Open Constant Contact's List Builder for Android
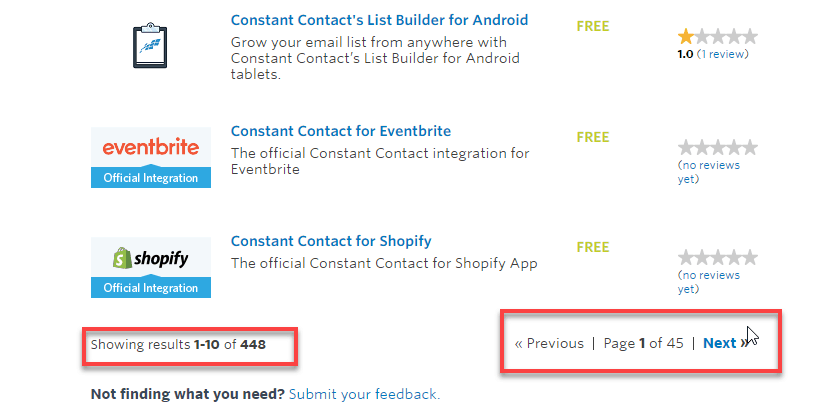This screenshot has height=416, width=819. coord(379,20)
